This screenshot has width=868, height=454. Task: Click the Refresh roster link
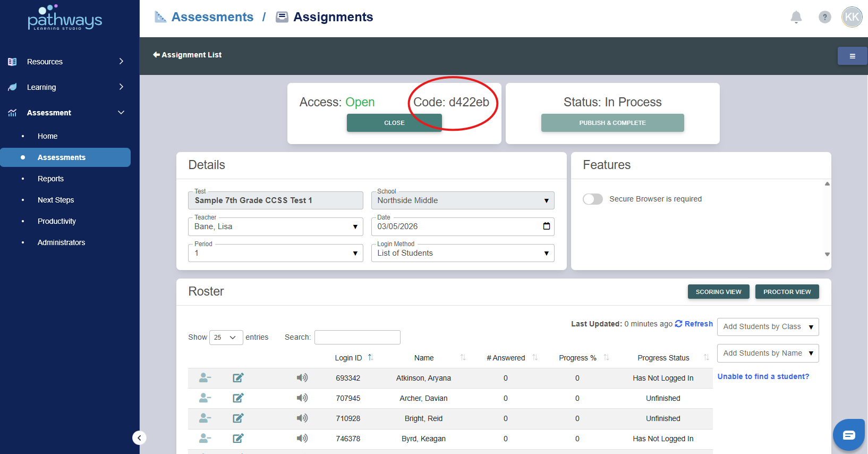(x=694, y=324)
